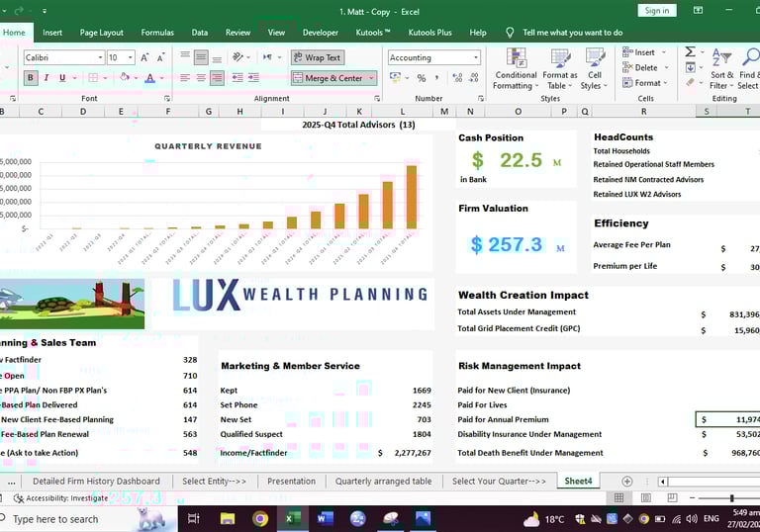
Task: Decrease cell indent
Action: (x=237, y=77)
